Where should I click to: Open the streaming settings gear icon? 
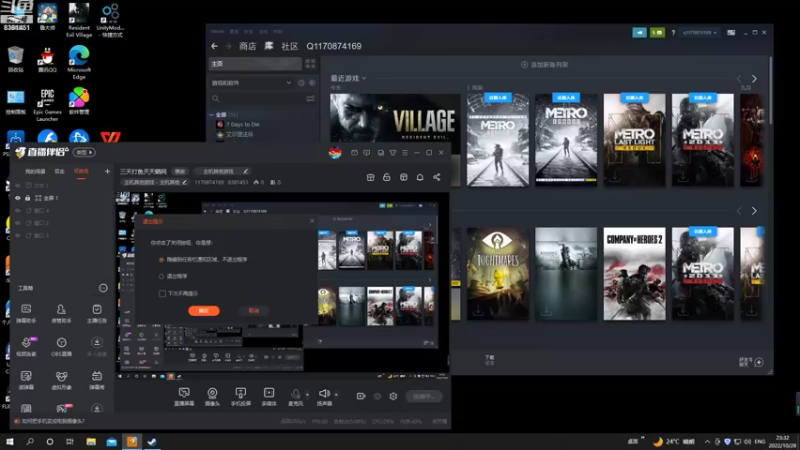coord(393,396)
